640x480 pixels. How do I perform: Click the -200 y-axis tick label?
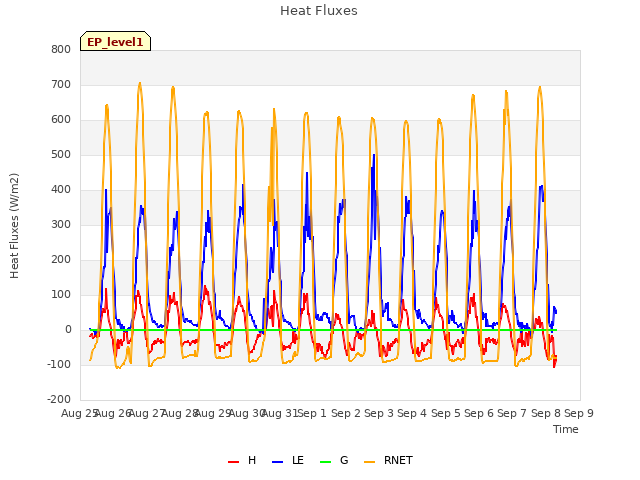point(59,400)
